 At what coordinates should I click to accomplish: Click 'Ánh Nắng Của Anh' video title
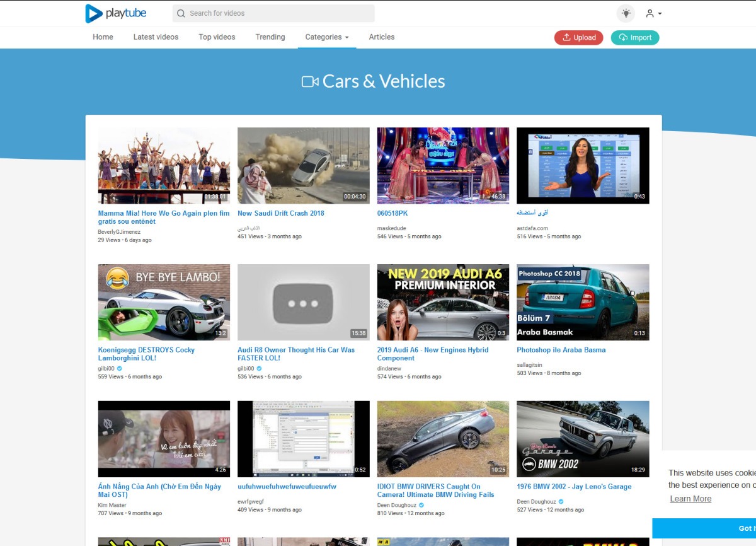click(159, 491)
